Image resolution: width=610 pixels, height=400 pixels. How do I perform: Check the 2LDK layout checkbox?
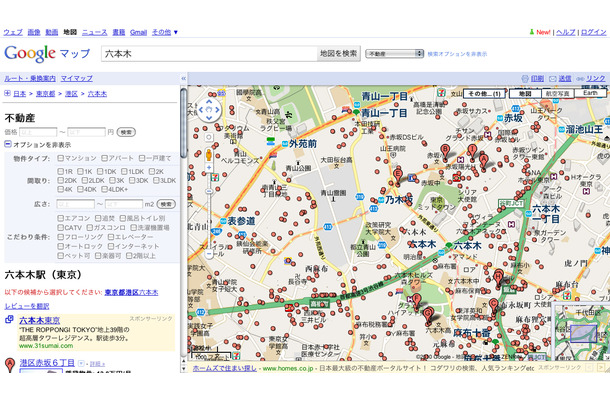pyautogui.click(x=84, y=180)
